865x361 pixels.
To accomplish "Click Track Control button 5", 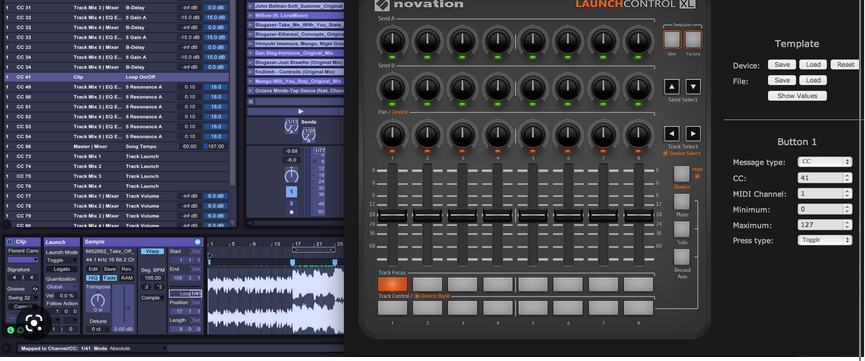I will (533, 308).
